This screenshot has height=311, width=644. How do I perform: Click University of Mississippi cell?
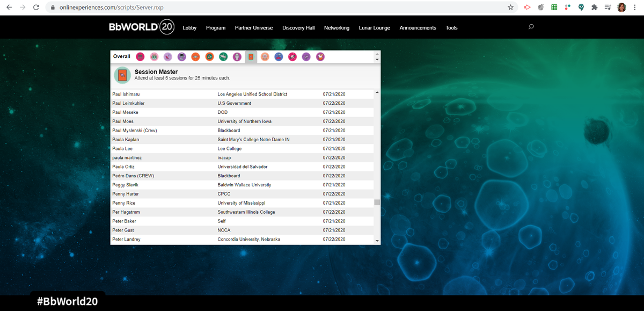coord(241,203)
